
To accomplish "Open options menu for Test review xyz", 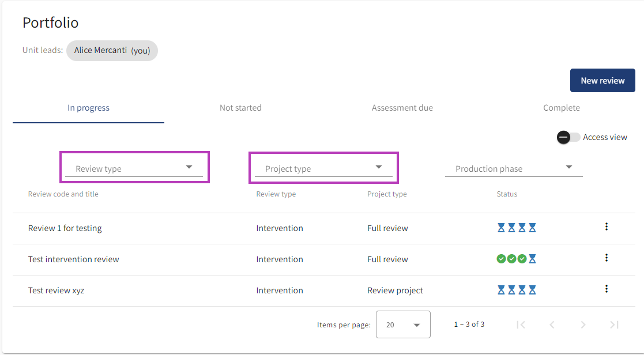I will (606, 289).
